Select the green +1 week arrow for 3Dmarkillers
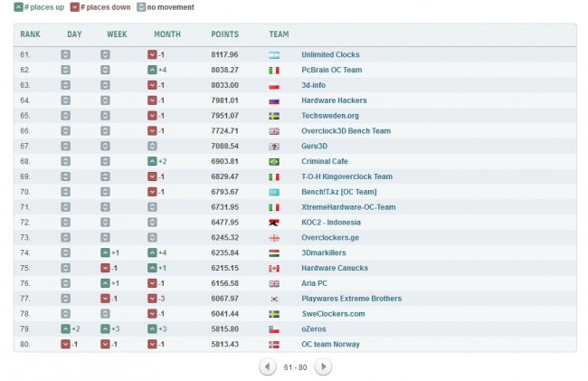 [105, 252]
